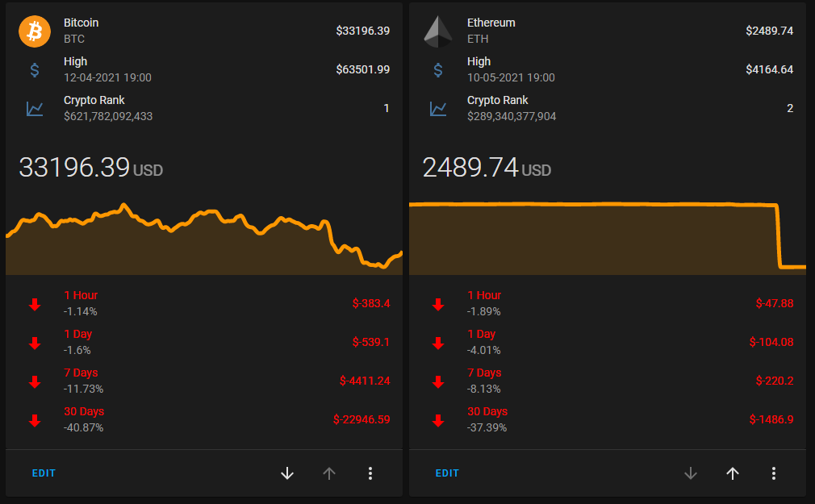Click the $-4411.24 weekly change value

coord(365,381)
